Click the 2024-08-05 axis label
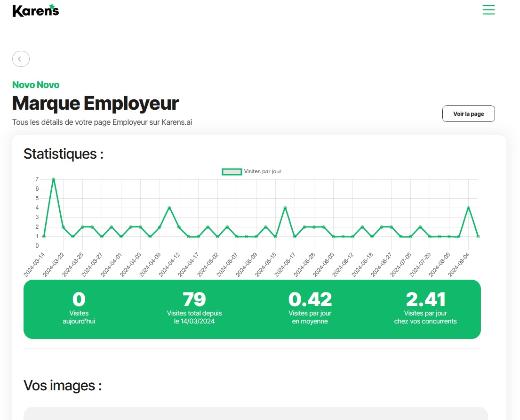 pos(440,264)
